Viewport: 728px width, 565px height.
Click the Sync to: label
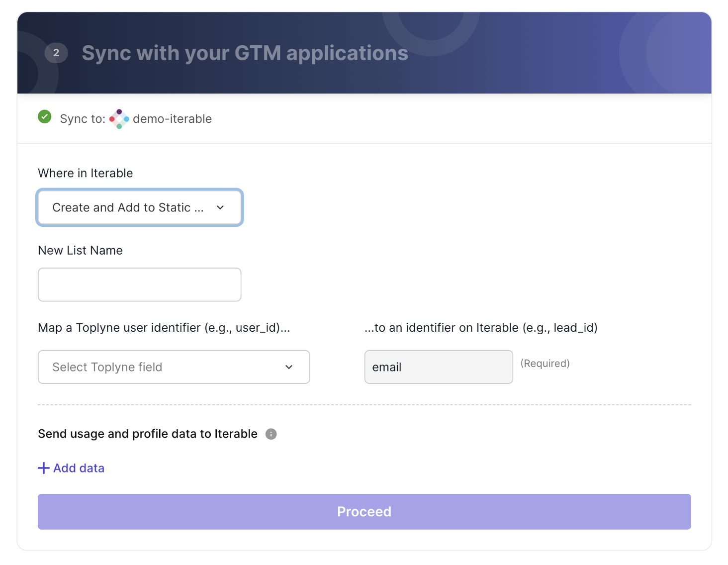tap(83, 119)
